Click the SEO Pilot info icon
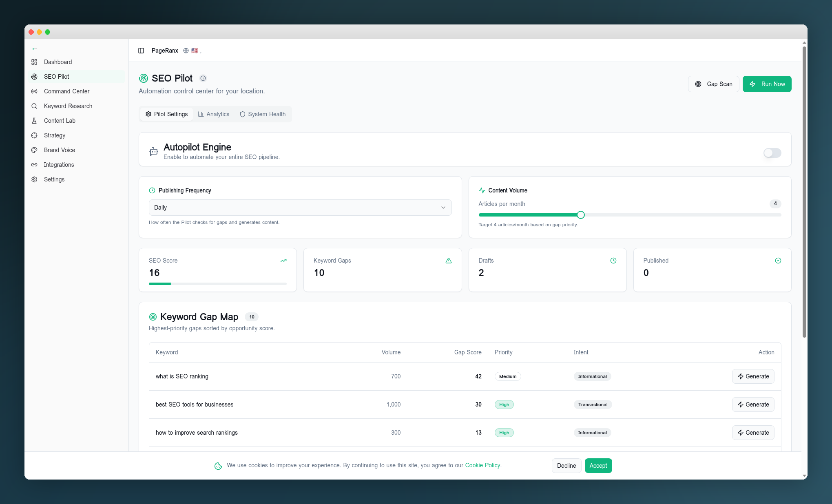832x504 pixels. pos(203,78)
